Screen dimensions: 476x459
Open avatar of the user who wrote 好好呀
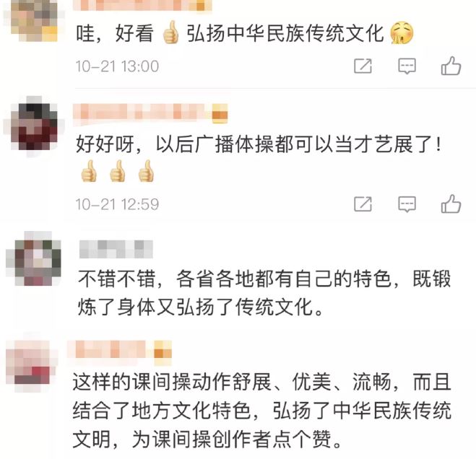(x=34, y=126)
